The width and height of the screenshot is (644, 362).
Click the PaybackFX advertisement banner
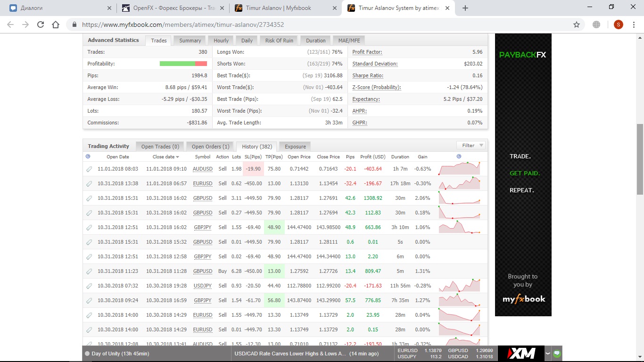coord(523,174)
